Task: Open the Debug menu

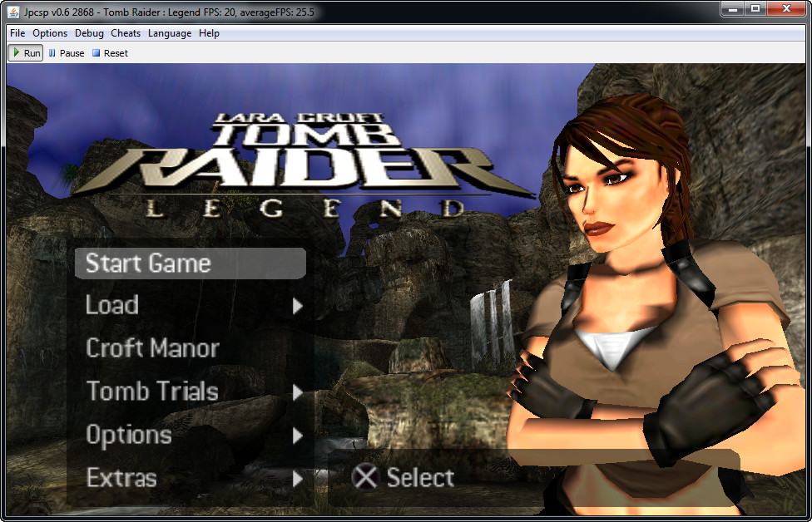Action: pyautogui.click(x=89, y=33)
